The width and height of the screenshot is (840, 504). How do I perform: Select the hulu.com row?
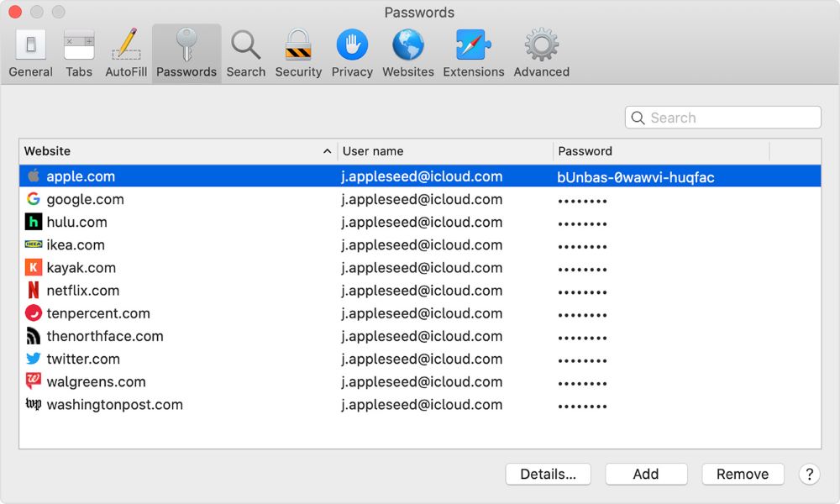[420, 222]
